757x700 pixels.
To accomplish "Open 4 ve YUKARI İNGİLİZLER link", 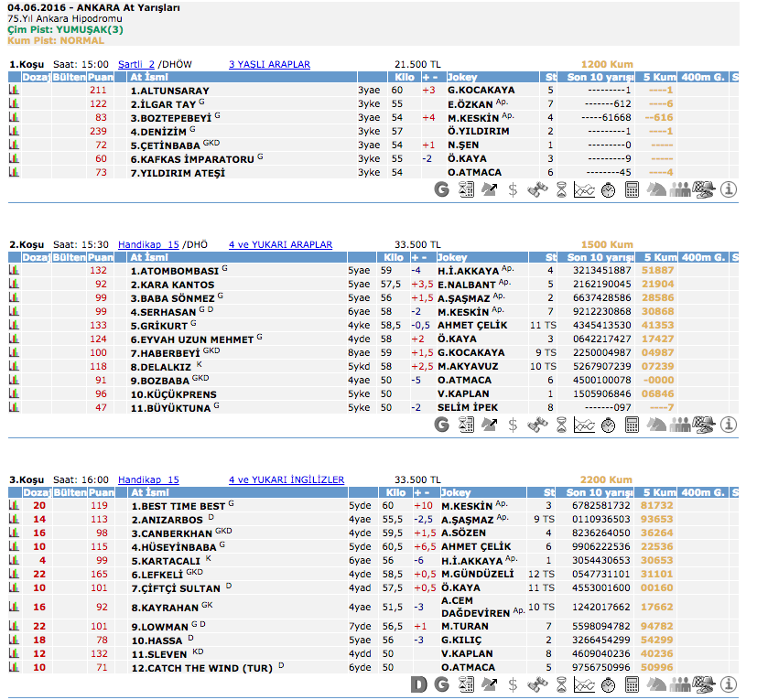I will 287,479.
